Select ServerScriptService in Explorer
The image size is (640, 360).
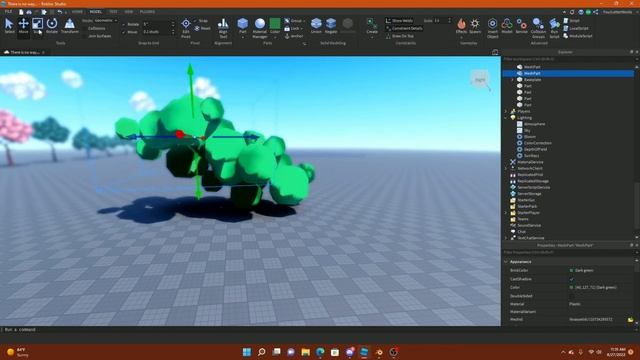534,187
